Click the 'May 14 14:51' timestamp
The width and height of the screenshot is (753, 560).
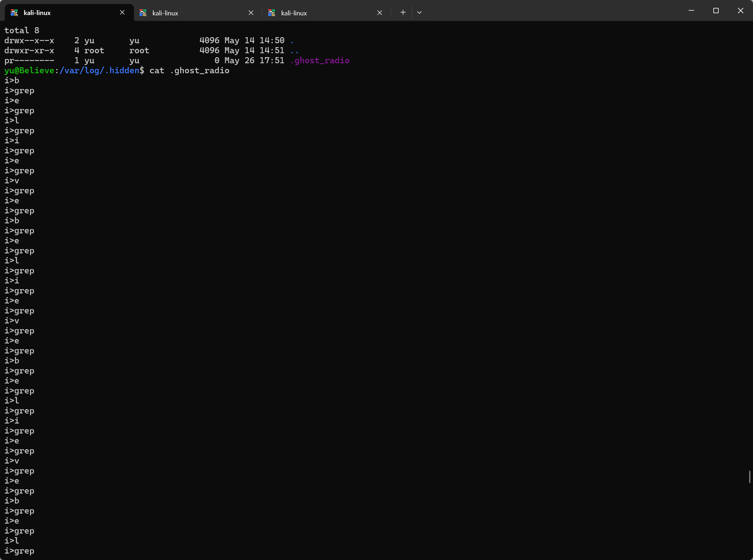coord(255,50)
